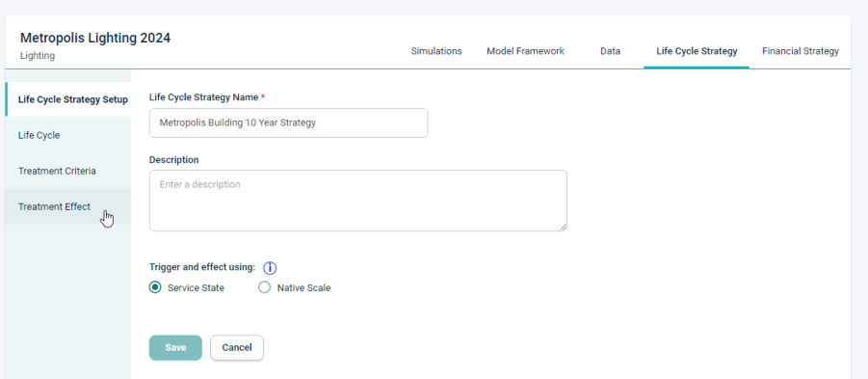Choose the Native Scale radio option
Image resolution: width=868 pixels, height=379 pixels.
(265, 287)
